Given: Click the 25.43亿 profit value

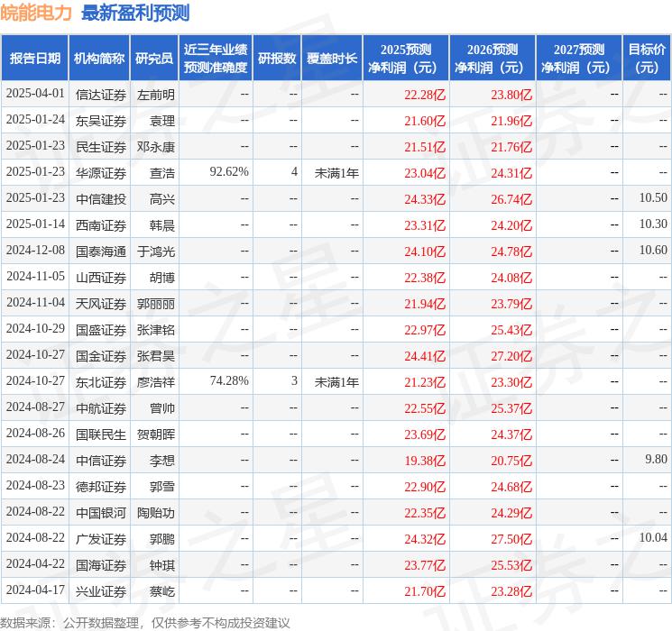Looking at the screenshot, I should 511,330.
